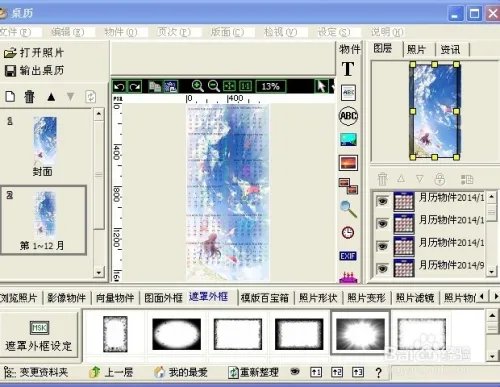The width and height of the screenshot is (500, 387).
Task: Move layer up with outlined up triangle
Action: click(x=401, y=179)
